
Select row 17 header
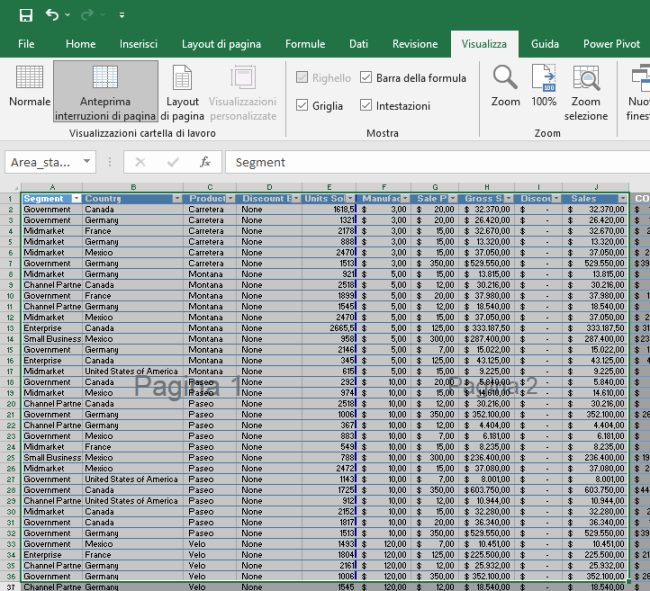point(10,371)
